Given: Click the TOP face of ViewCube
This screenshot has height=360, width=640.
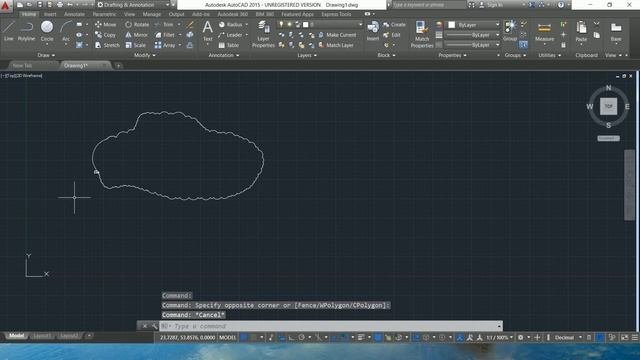Looking at the screenshot, I should [x=608, y=106].
